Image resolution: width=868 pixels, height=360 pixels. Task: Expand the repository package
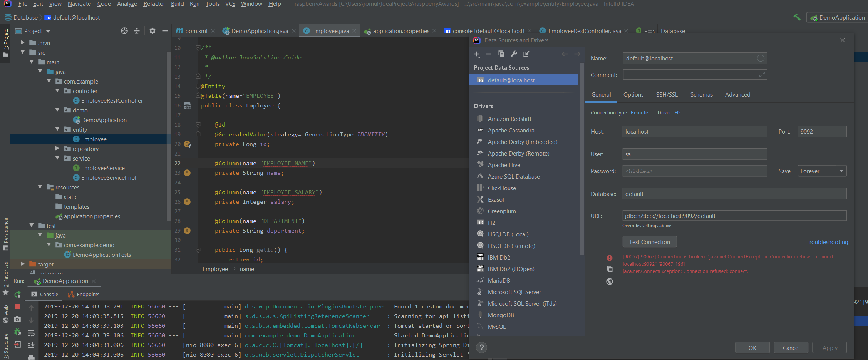coord(57,148)
